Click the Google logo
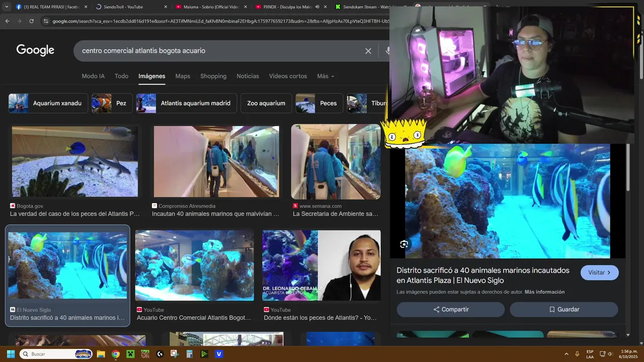The width and height of the screenshot is (644, 362). (x=35, y=50)
